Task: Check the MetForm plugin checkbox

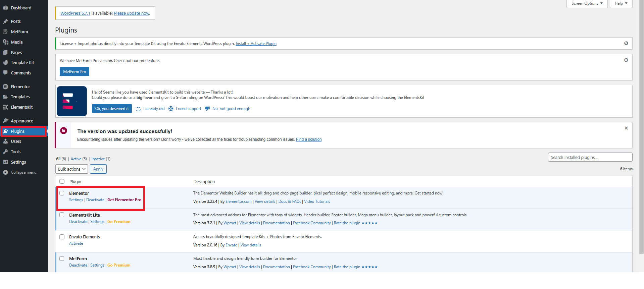Action: 62,258
